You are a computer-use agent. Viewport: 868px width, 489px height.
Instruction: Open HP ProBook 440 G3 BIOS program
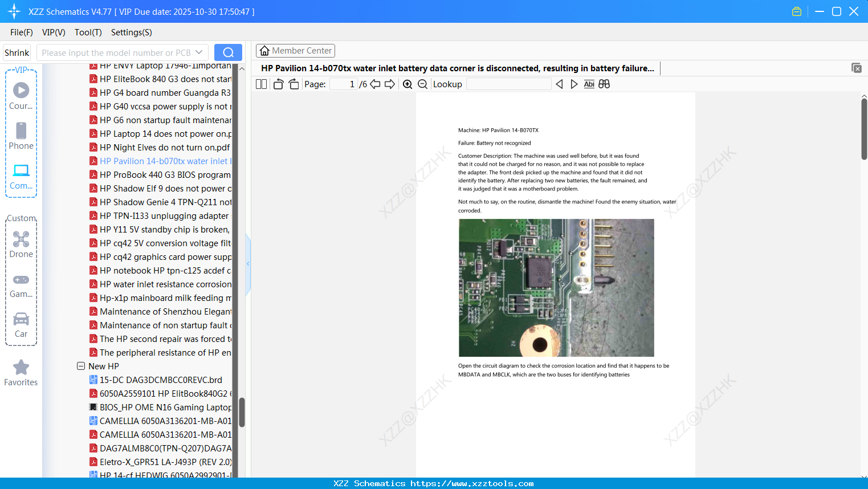[161, 175]
